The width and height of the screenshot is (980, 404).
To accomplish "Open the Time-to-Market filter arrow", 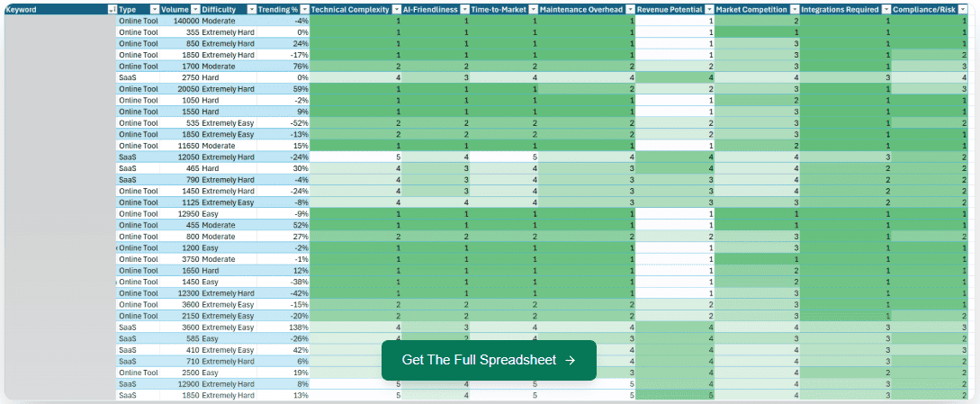I will pos(534,9).
